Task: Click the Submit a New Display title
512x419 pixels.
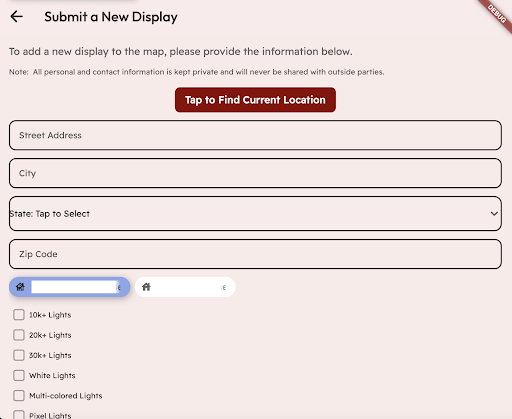Action: [x=111, y=17]
